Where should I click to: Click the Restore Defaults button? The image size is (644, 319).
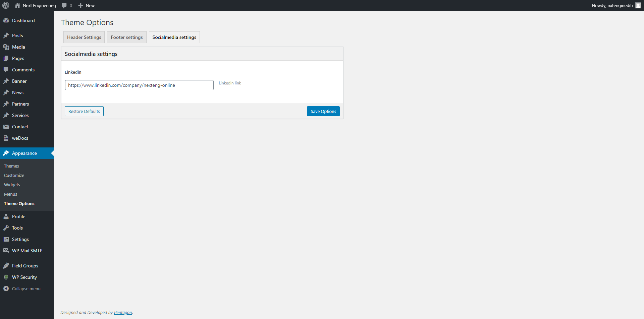point(84,111)
